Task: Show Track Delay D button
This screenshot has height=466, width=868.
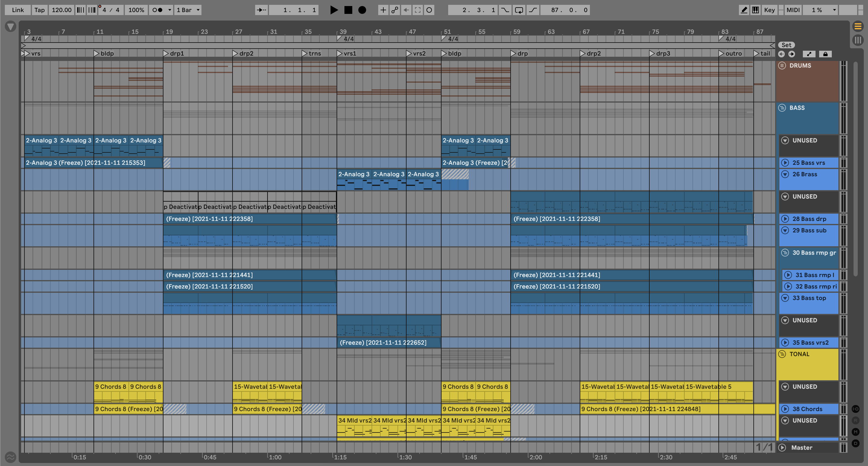Action: tap(856, 443)
